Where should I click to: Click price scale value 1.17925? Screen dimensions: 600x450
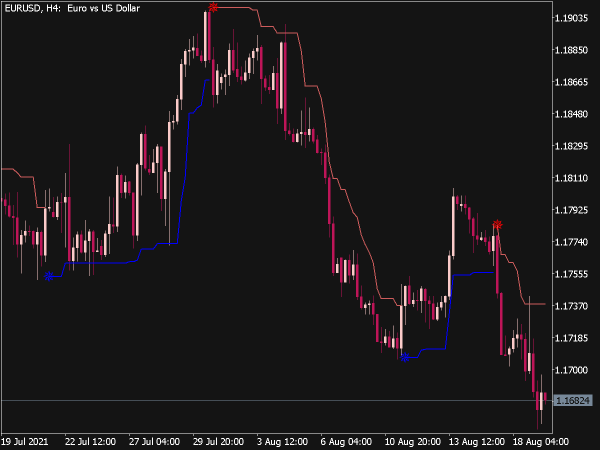click(571, 210)
